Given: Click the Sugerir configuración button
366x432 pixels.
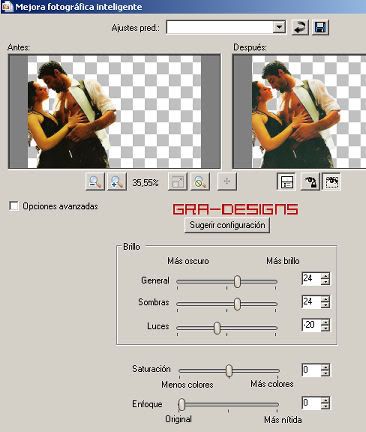Looking at the screenshot, I should [227, 225].
